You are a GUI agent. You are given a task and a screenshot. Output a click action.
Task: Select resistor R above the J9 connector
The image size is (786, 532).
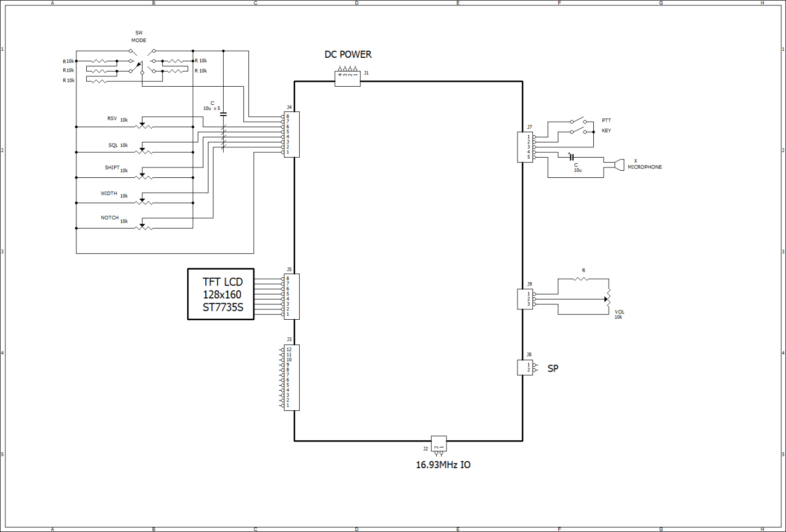(582, 279)
